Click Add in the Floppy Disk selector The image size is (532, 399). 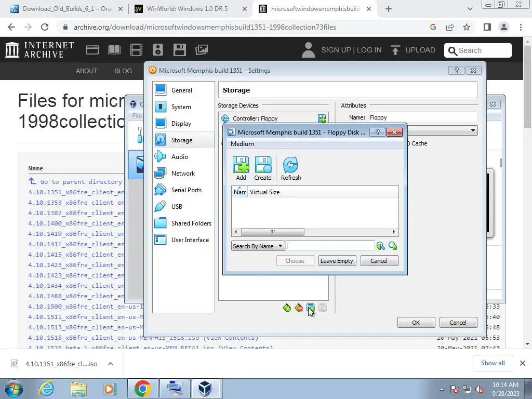pos(241,169)
